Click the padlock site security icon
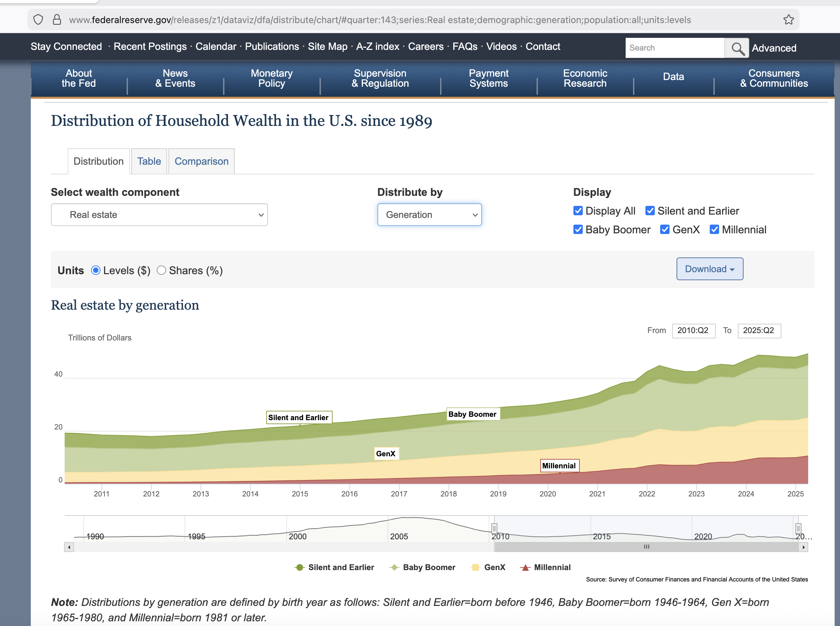Image resolution: width=840 pixels, height=626 pixels. click(x=57, y=20)
